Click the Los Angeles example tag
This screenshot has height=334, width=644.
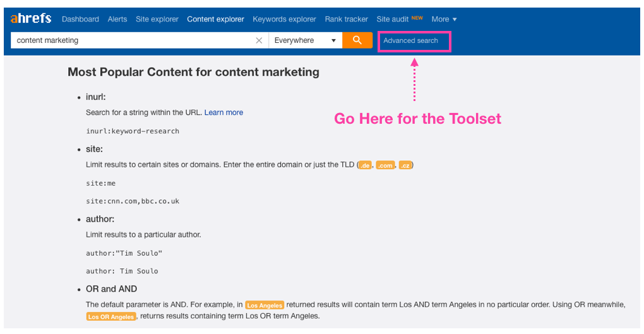265,305
